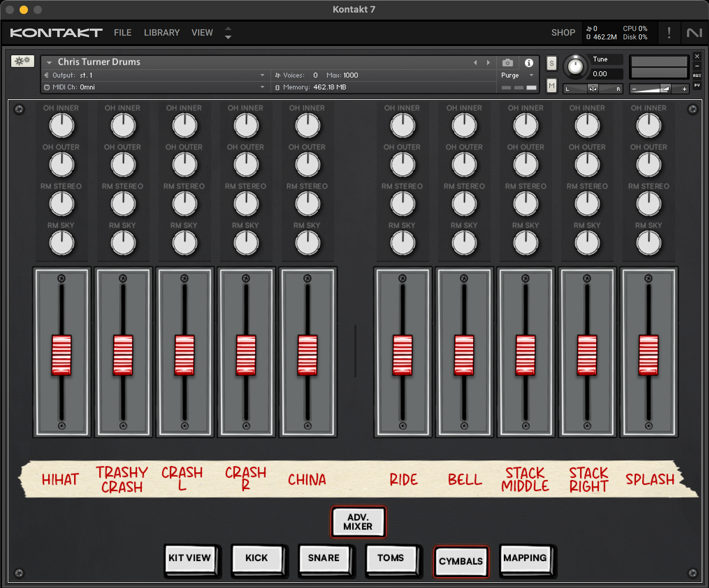Open the instrument options via snowflake icon
Viewport: 709px width, 588px height.
click(23, 61)
